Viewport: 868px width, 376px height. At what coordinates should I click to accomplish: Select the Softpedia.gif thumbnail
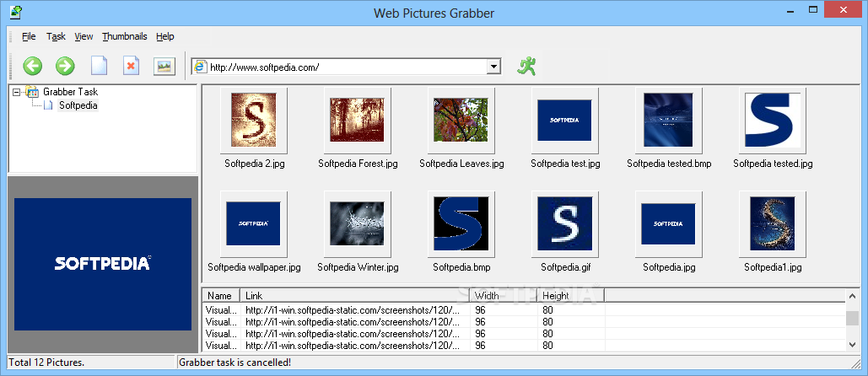[x=565, y=224]
